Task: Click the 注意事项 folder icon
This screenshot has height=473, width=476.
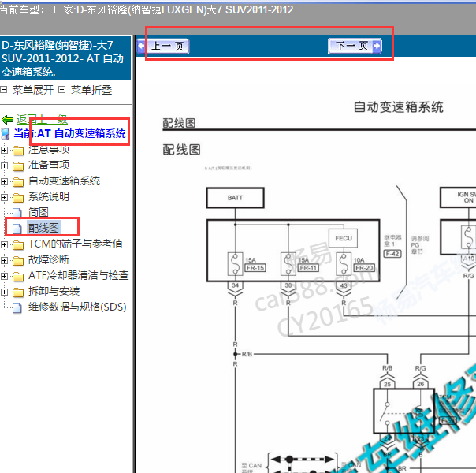Action: [x=18, y=151]
